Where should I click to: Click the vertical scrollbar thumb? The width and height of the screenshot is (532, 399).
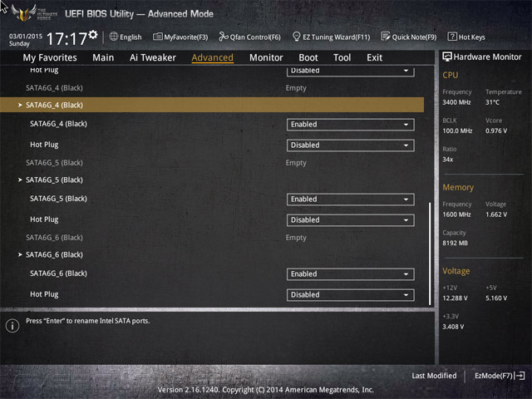[430, 254]
